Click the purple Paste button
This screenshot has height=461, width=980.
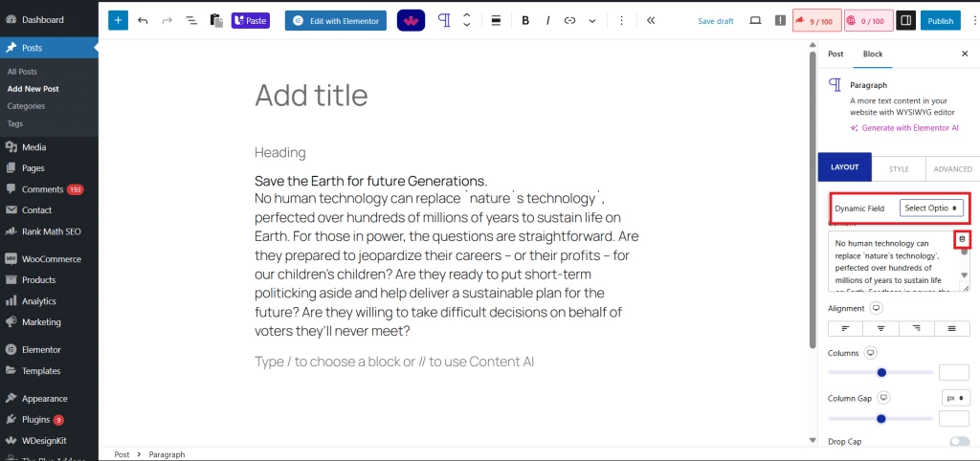251,21
